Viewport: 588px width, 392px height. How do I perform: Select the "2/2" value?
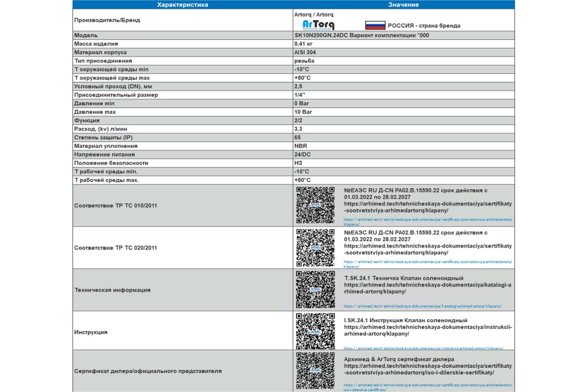tap(298, 120)
